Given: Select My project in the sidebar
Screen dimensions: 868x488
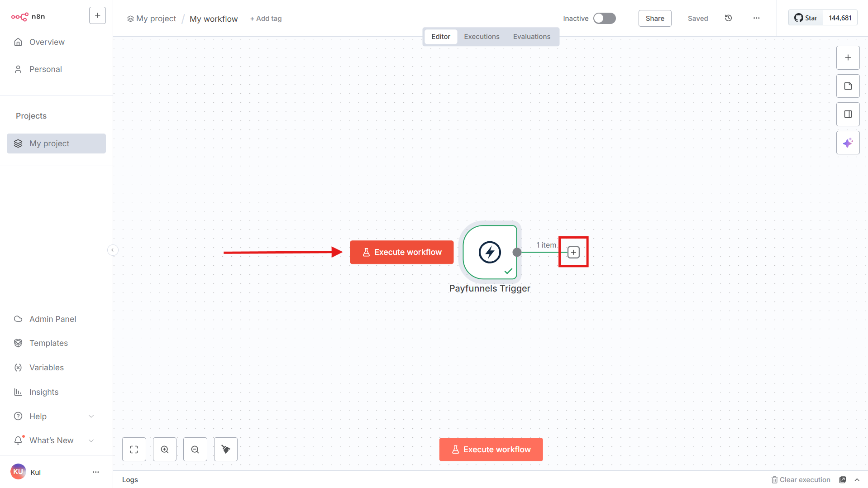Looking at the screenshot, I should tap(56, 144).
